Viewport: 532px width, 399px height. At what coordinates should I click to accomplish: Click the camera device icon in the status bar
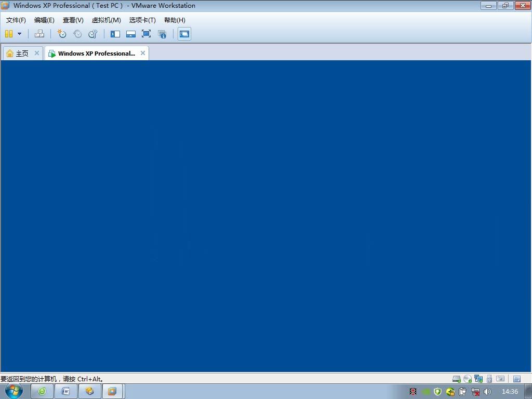click(500, 378)
